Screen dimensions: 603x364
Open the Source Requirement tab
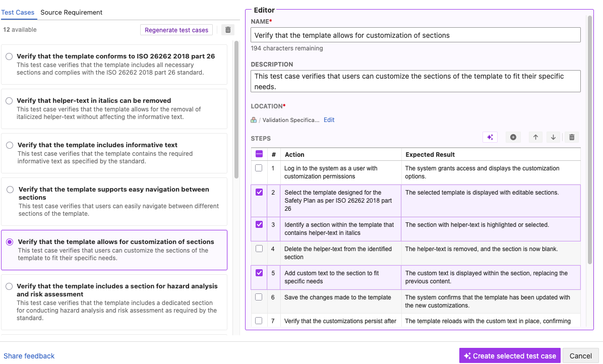pyautogui.click(x=72, y=12)
